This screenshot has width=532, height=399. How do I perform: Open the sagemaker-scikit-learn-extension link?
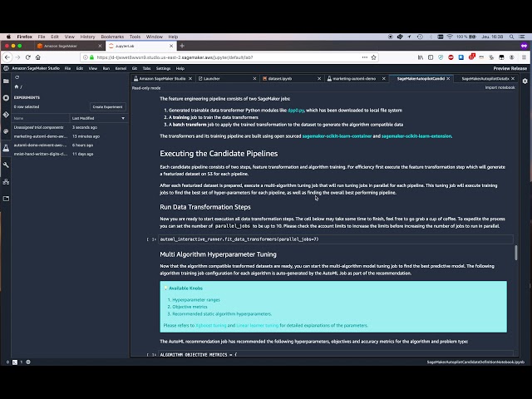click(416, 136)
